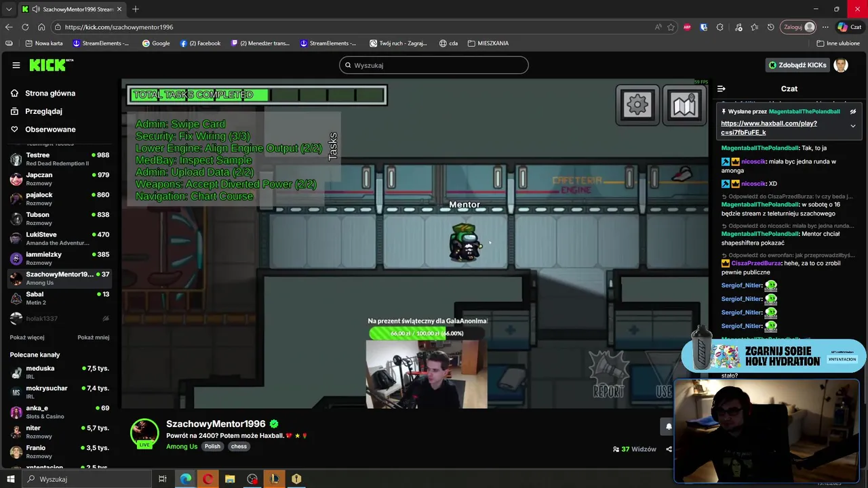Open File Explorer from the taskbar
This screenshot has height=488, width=868.
(230, 479)
